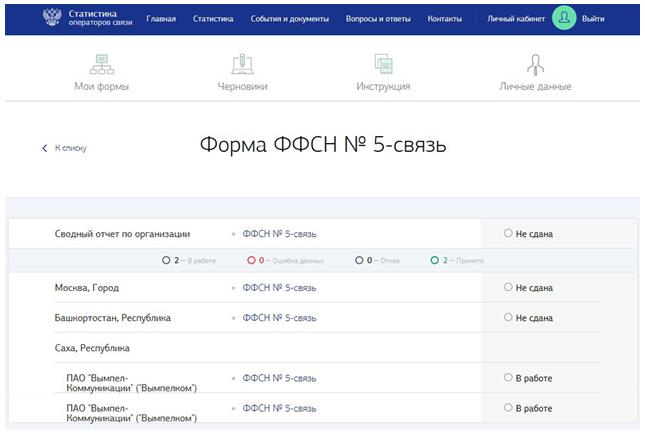The width and height of the screenshot is (645, 434).
Task: Open the Черновики drafts icon
Action: coord(242,65)
